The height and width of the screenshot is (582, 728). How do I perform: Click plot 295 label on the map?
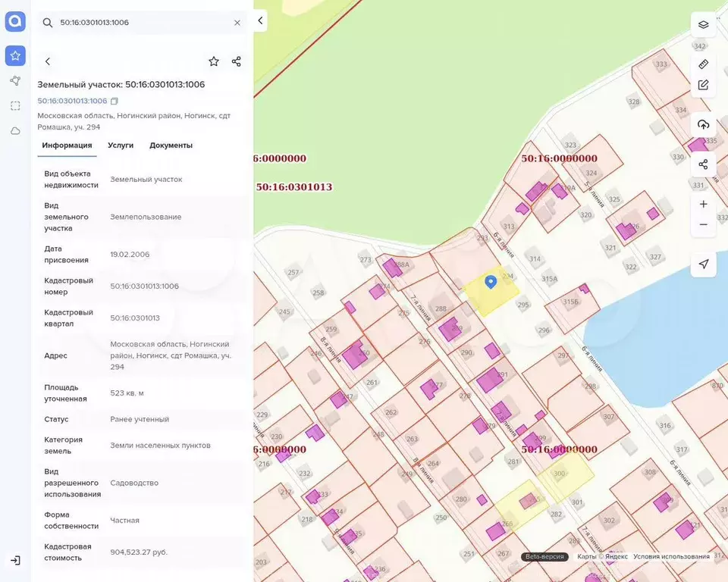point(523,305)
